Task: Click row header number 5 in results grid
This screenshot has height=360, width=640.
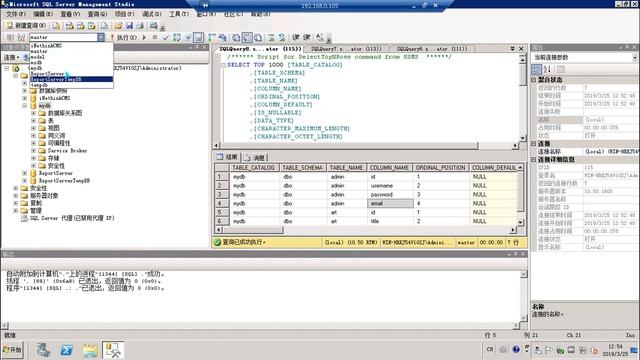Action: pyautogui.click(x=221, y=212)
